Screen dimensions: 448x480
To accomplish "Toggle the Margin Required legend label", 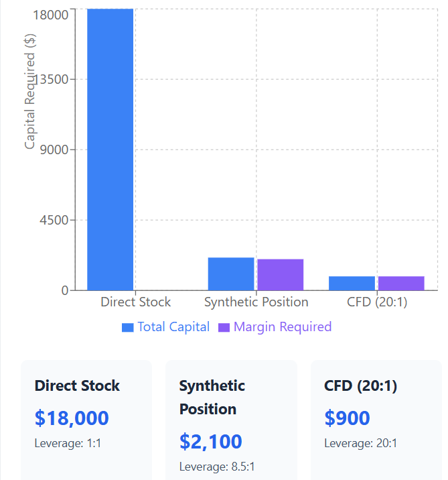I will 283,327.
